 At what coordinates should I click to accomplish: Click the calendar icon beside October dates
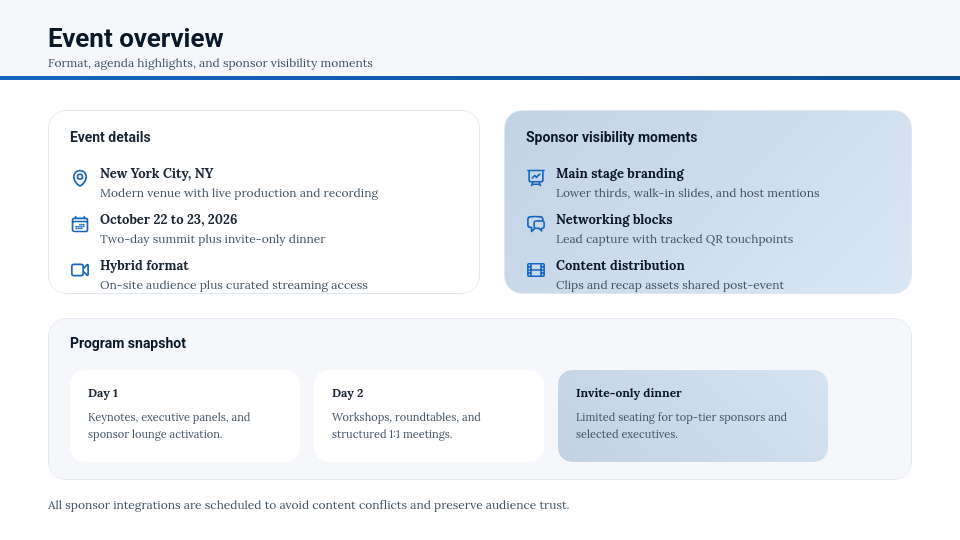pos(80,224)
